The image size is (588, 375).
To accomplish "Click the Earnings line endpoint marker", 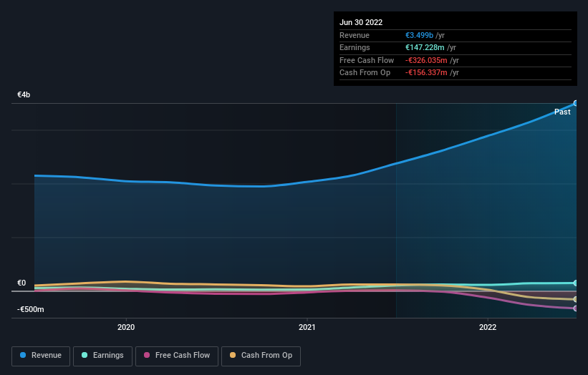I will (576, 283).
